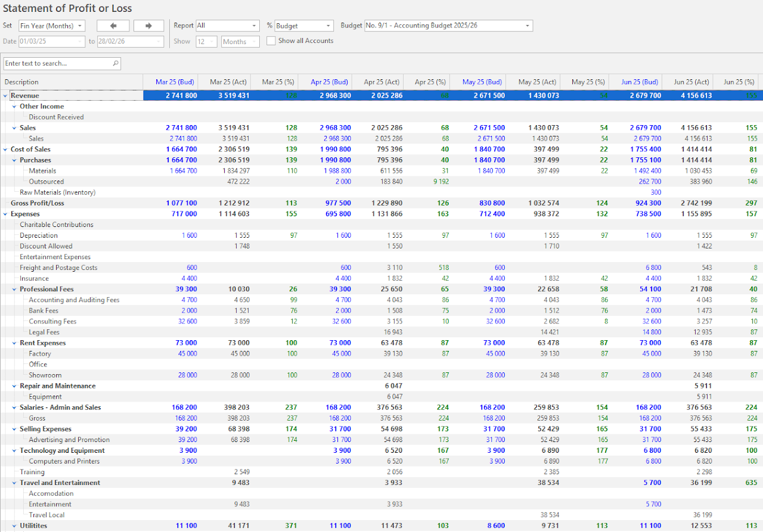Open the % dropdown set to Budget
763x532 pixels.
pos(304,26)
